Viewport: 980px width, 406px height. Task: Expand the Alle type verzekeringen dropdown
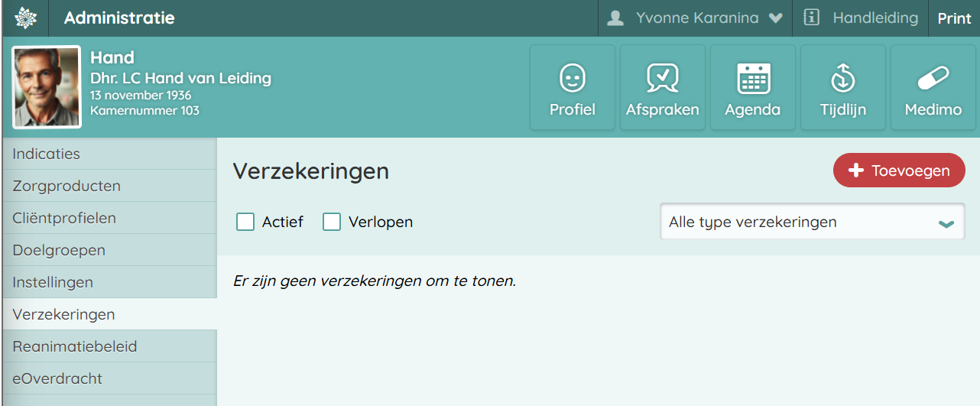[x=812, y=222]
